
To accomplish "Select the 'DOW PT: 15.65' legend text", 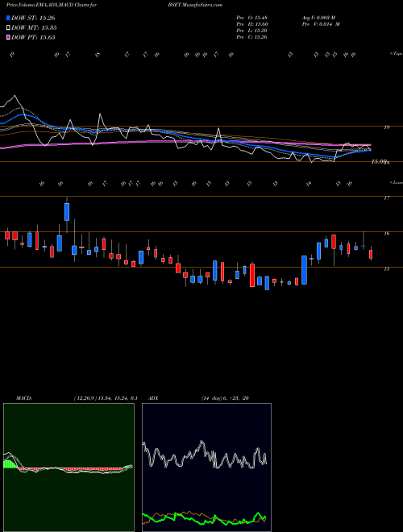I will point(33,37).
